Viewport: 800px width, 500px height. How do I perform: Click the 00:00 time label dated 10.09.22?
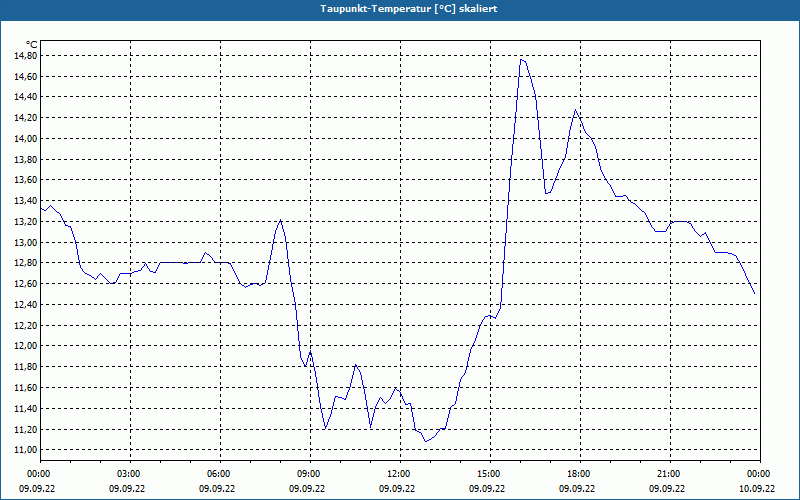coord(760,474)
